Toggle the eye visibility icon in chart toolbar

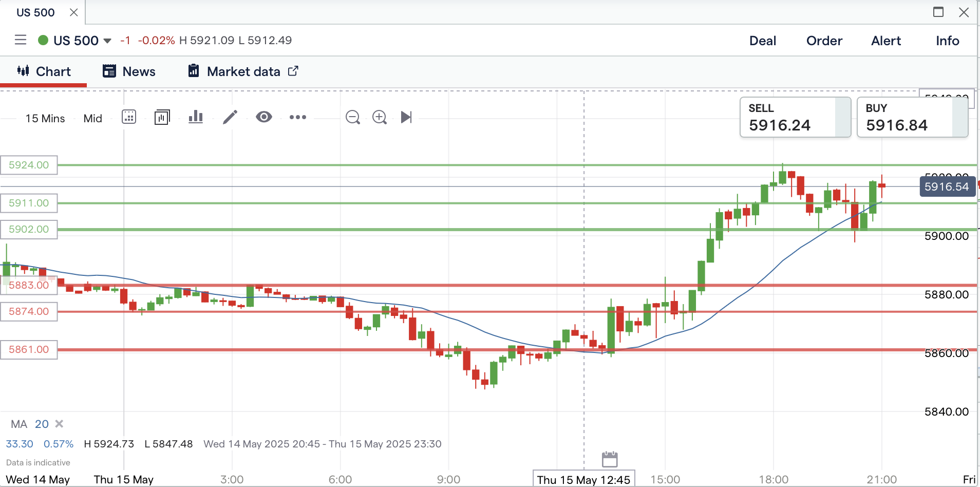(264, 118)
